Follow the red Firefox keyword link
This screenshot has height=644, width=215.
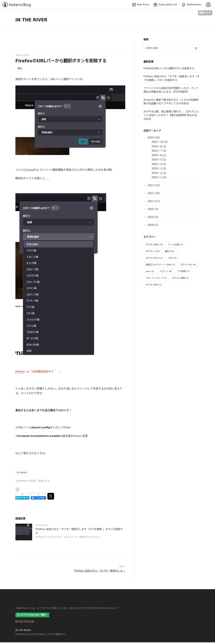[20, 371]
